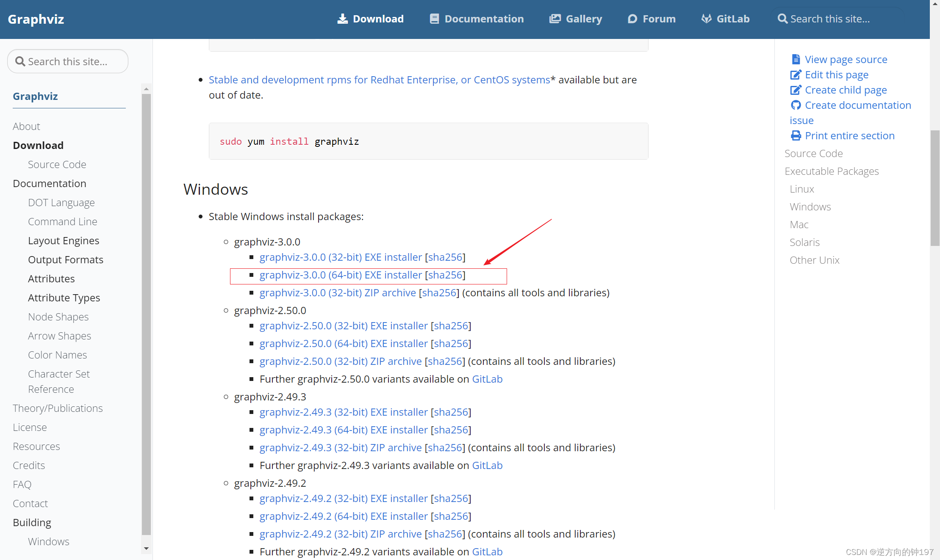Jump to Mac in right table of contents
940x560 pixels.
[799, 224]
